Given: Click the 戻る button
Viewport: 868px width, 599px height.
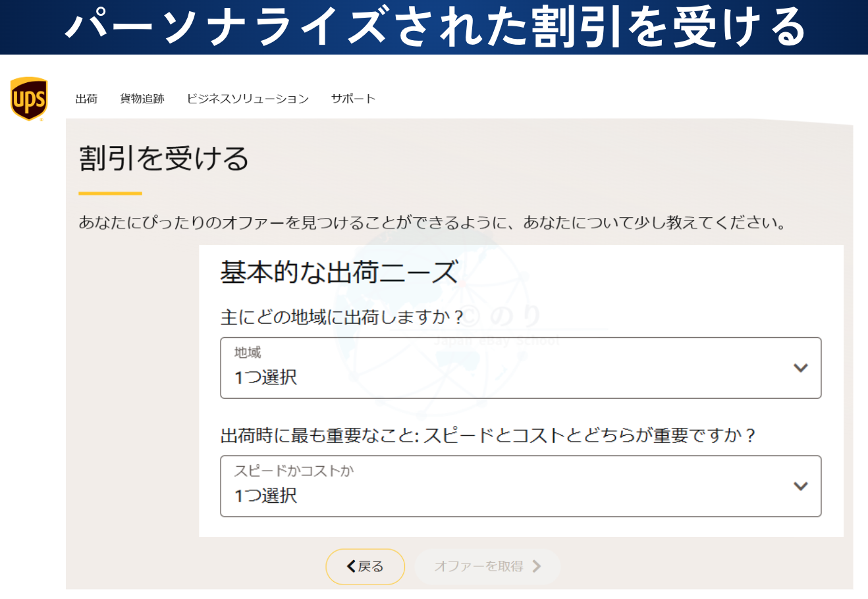Looking at the screenshot, I should click(366, 567).
